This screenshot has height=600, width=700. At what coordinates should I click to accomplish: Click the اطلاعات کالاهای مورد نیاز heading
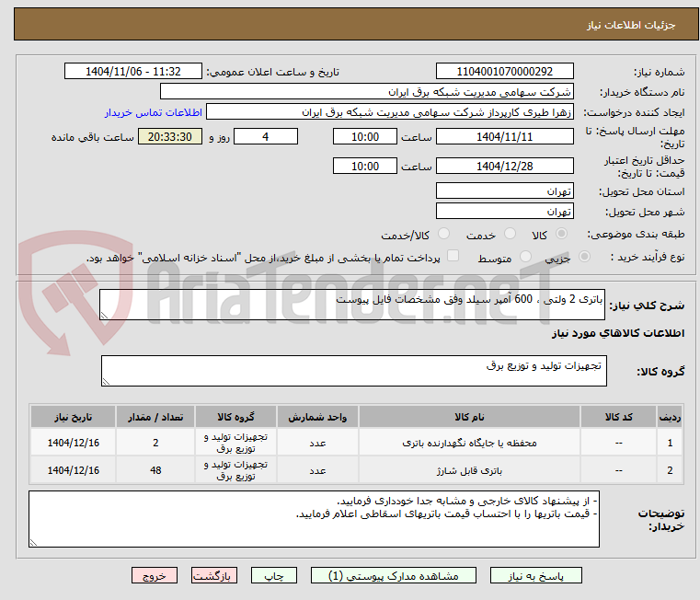coord(618,333)
